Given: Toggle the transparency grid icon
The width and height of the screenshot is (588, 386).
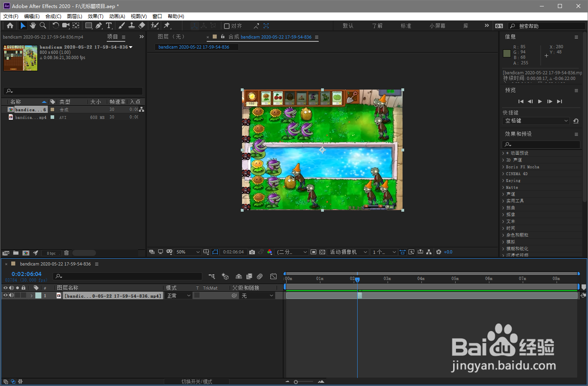Looking at the screenshot, I should (x=322, y=252).
